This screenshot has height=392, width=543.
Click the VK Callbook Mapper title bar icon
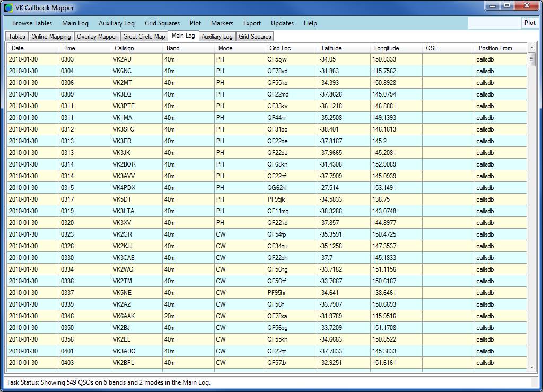8,7
